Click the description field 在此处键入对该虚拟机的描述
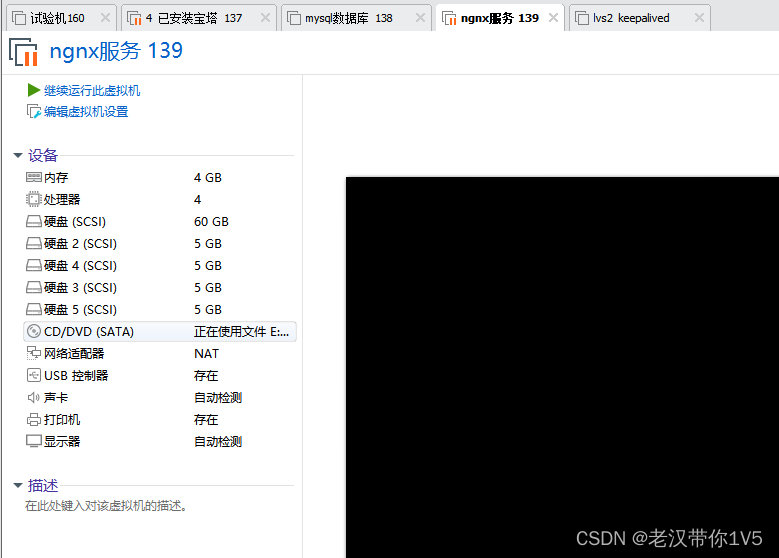This screenshot has width=779, height=558. click(106, 506)
